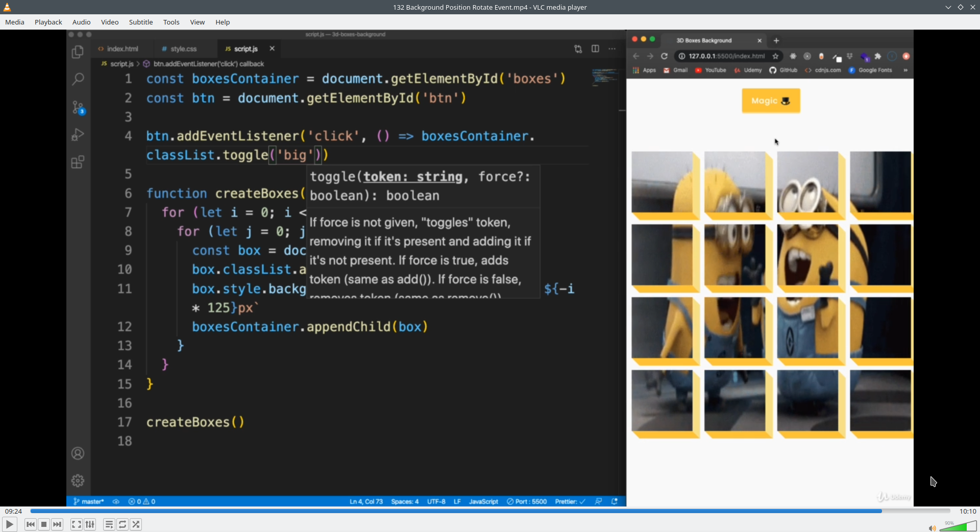Click the total duration label 10:10
Image resolution: width=980 pixels, height=532 pixels.
click(968, 511)
